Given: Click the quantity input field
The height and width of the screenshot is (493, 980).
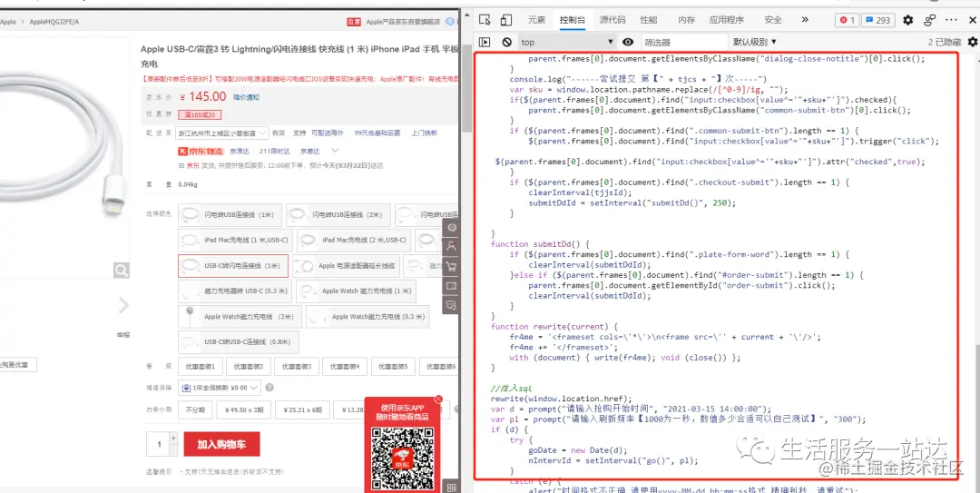Looking at the screenshot, I should 158,445.
